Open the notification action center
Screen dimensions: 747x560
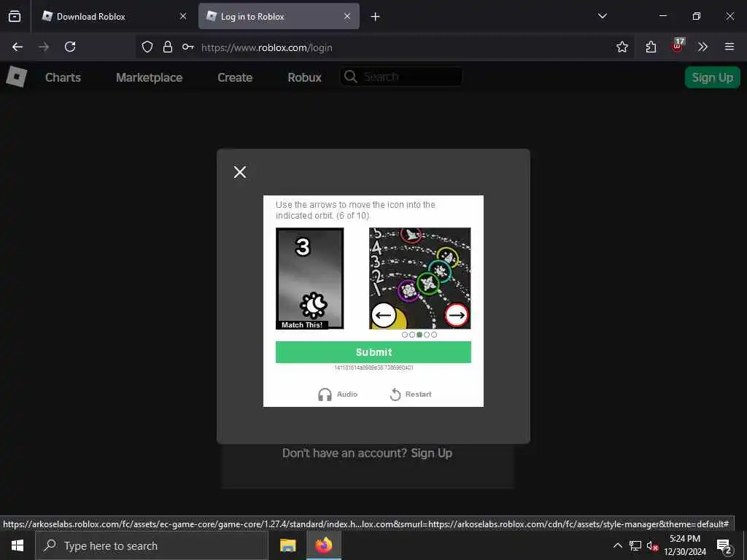click(724, 545)
